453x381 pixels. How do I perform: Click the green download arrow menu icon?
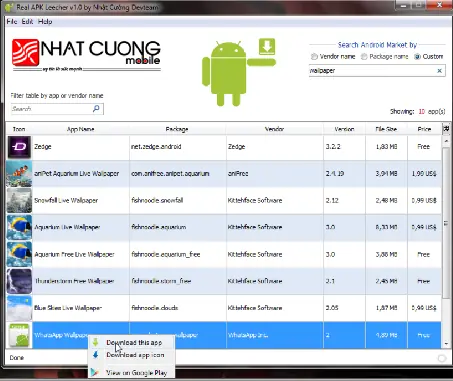click(95, 342)
